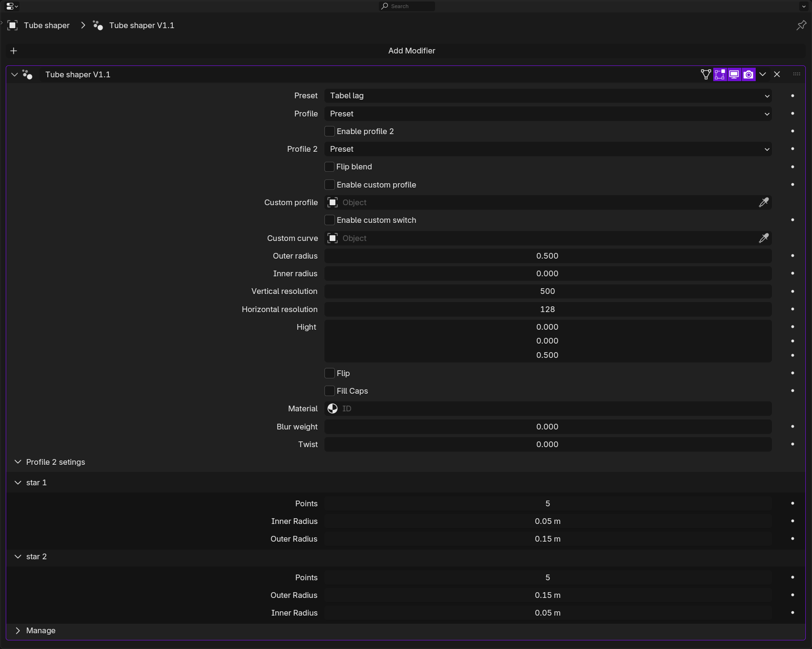Click the eyedropper next to Custom curve Object
This screenshot has width=812, height=649.
[x=764, y=238]
